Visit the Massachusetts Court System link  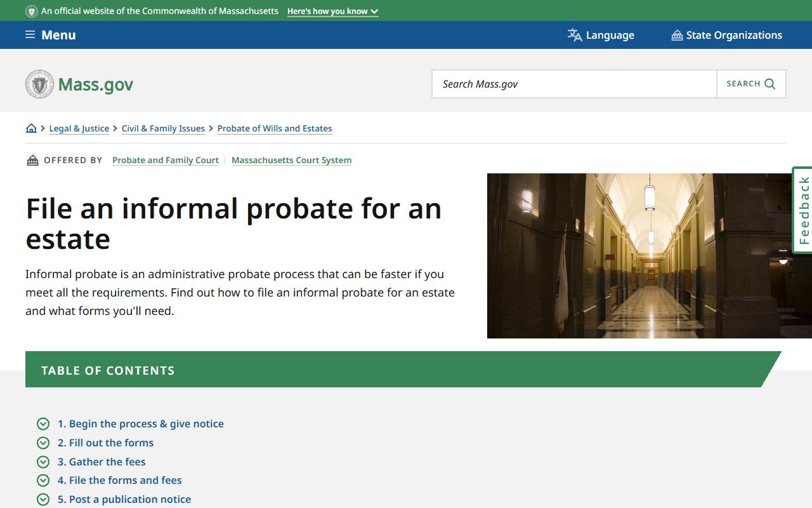(x=292, y=160)
